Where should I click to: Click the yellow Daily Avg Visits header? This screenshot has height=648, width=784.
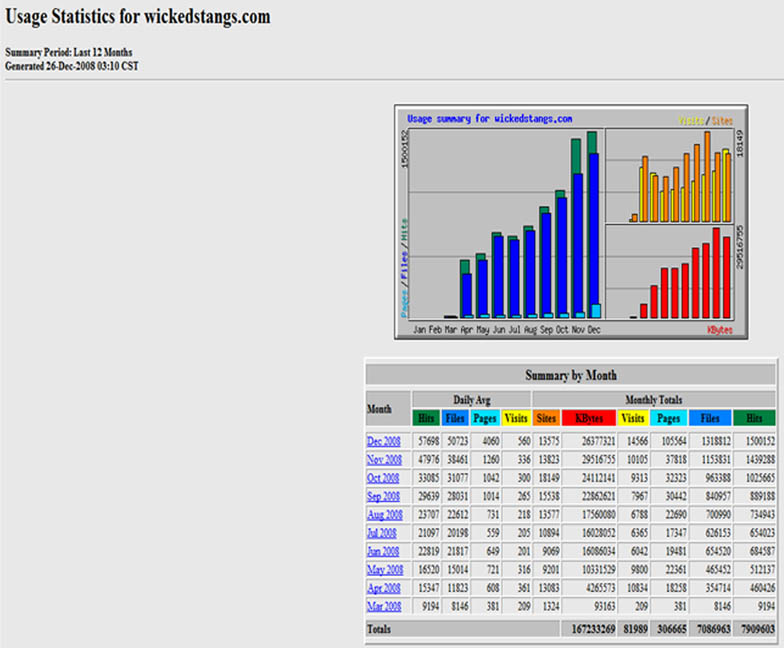(516, 418)
